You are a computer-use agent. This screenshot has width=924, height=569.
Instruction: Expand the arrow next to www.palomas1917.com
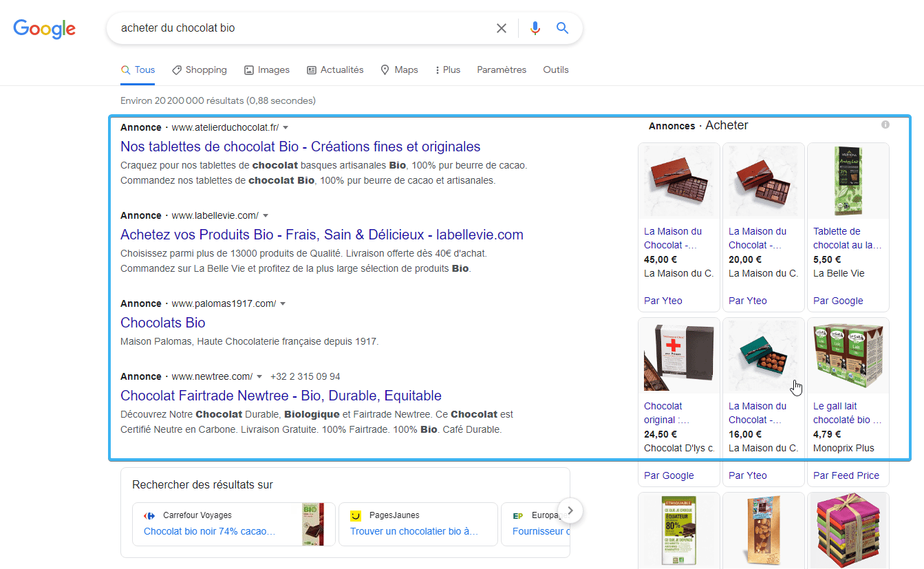point(283,304)
